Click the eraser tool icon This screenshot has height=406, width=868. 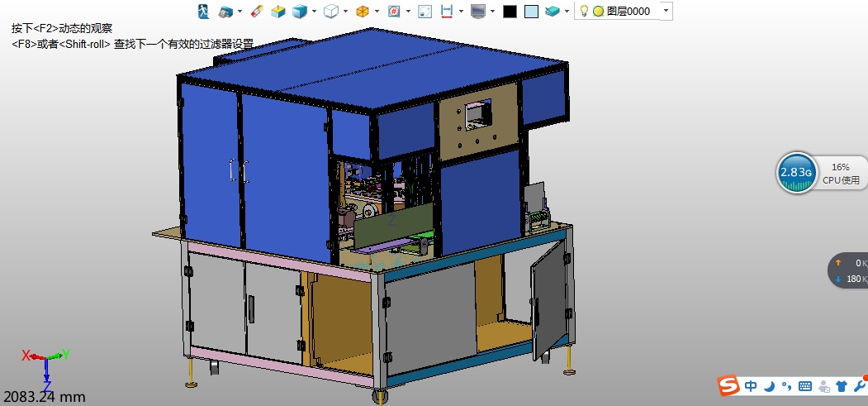(x=256, y=12)
